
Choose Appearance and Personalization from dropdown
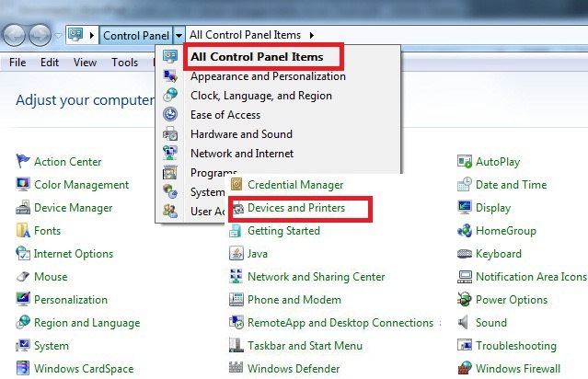(268, 76)
